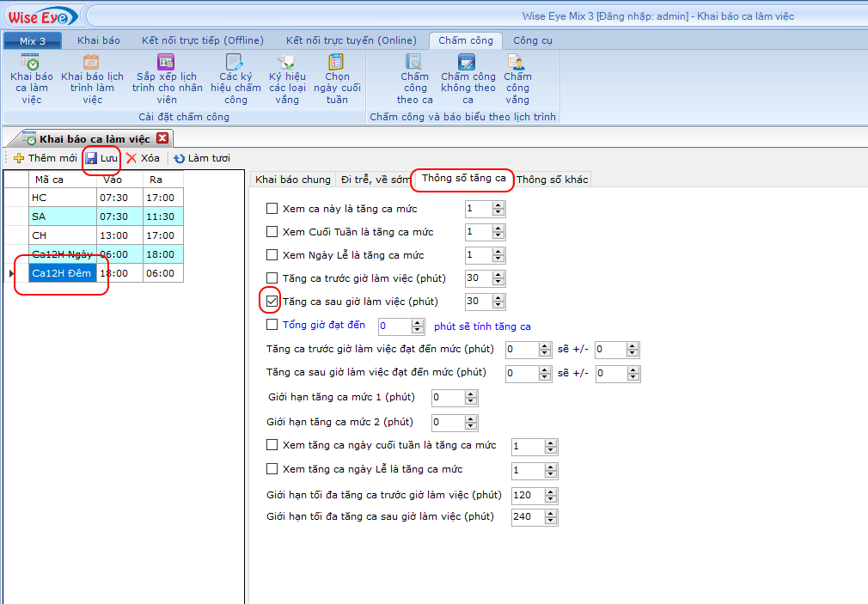Click Các ký hiệu chấm công icon

coord(235,62)
